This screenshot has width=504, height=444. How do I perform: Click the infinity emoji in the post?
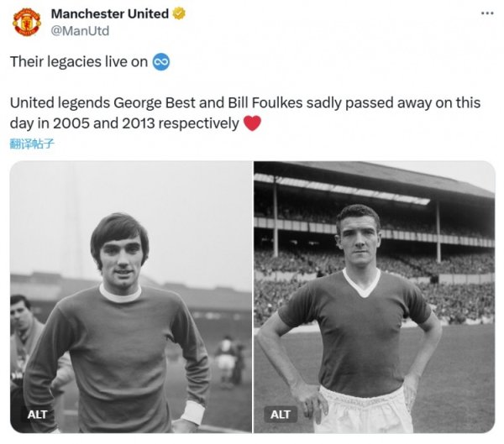(x=161, y=61)
